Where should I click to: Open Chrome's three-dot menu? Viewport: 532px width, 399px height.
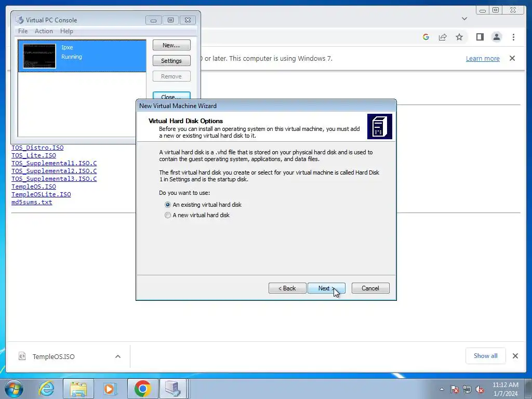[513, 37]
